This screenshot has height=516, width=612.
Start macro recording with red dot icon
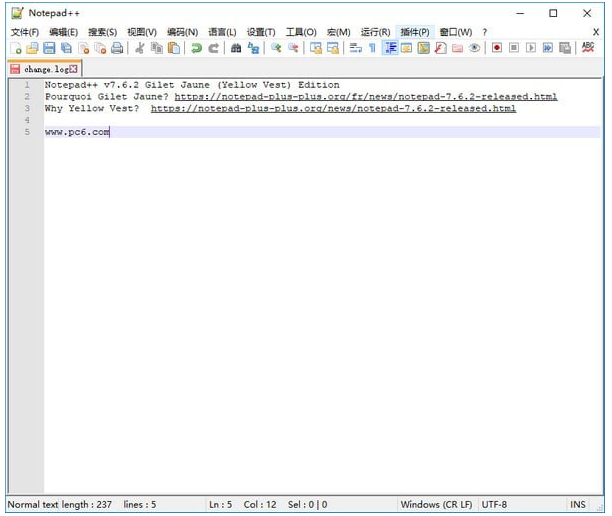click(x=496, y=48)
